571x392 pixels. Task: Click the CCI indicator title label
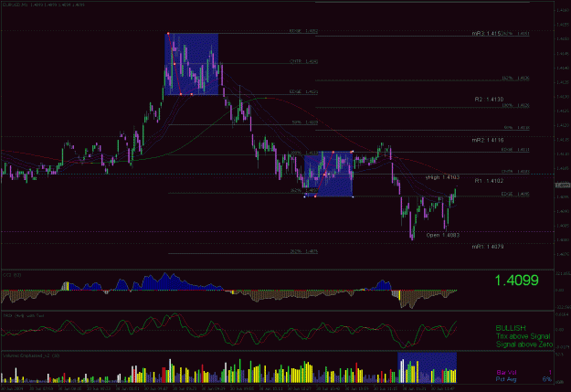(x=12, y=275)
